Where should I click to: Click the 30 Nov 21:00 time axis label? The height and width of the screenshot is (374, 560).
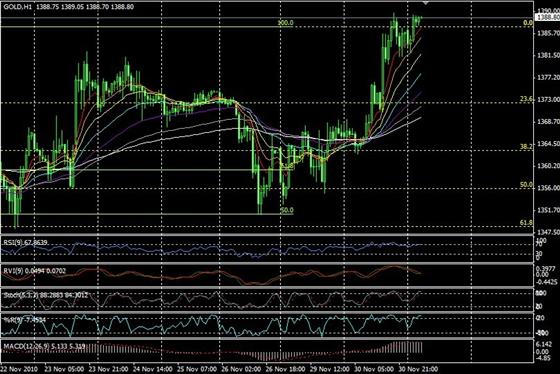[x=418, y=369]
